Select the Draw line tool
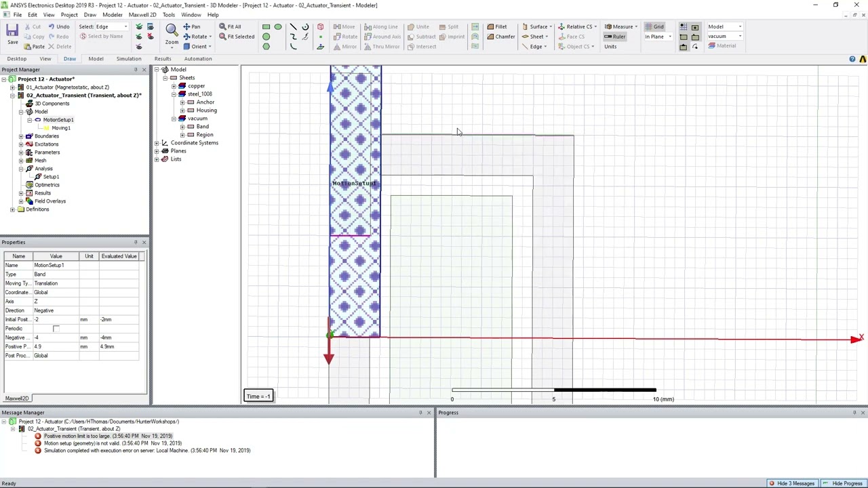The height and width of the screenshot is (488, 868). click(293, 26)
